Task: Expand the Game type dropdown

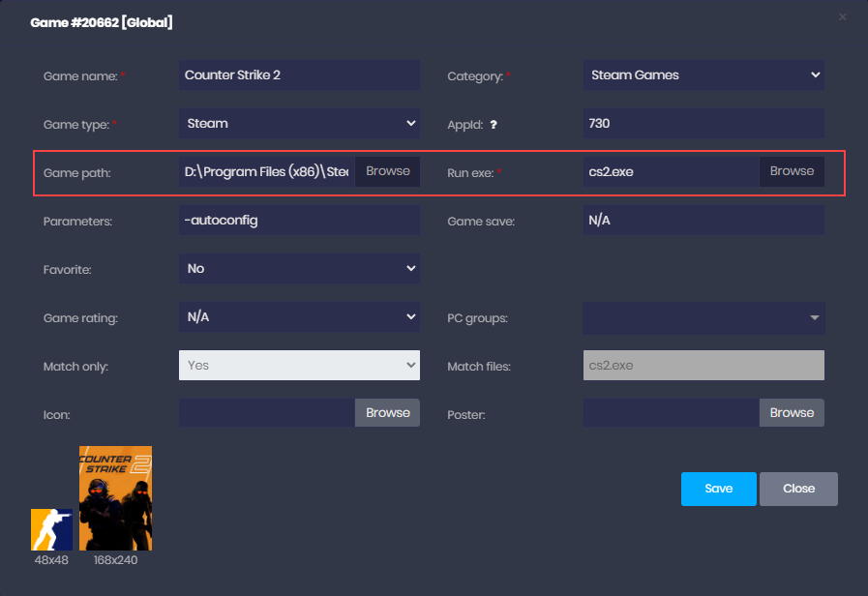Action: point(299,124)
